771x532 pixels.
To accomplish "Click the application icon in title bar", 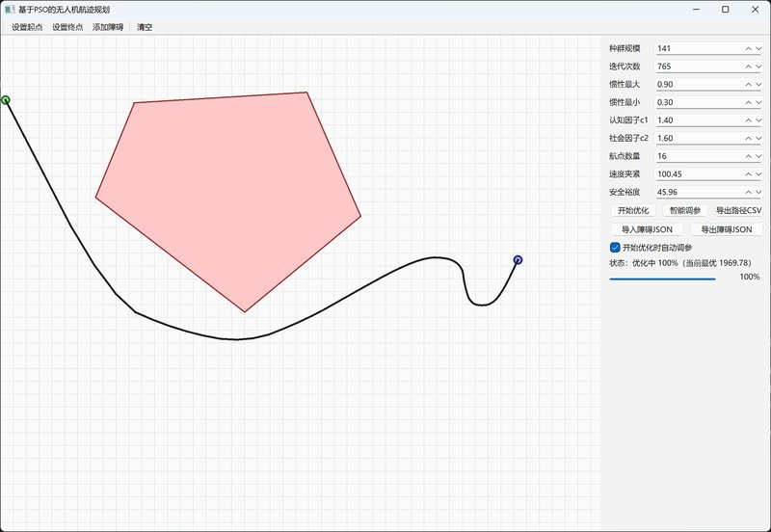I will (10, 10).
